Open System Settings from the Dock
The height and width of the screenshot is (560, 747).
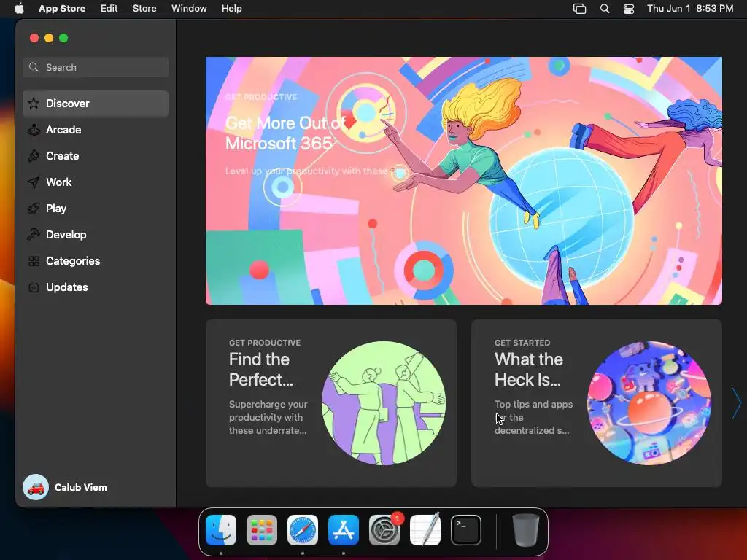pyautogui.click(x=384, y=530)
